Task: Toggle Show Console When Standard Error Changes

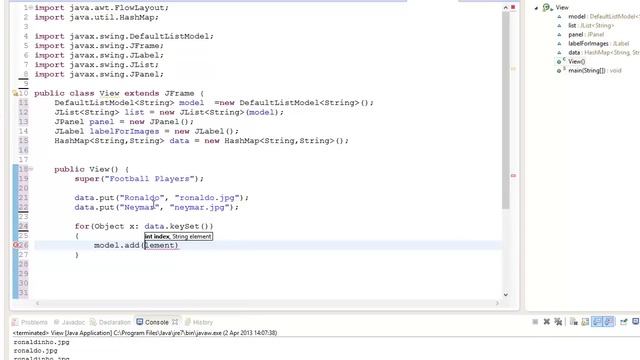Action: pos(608,322)
